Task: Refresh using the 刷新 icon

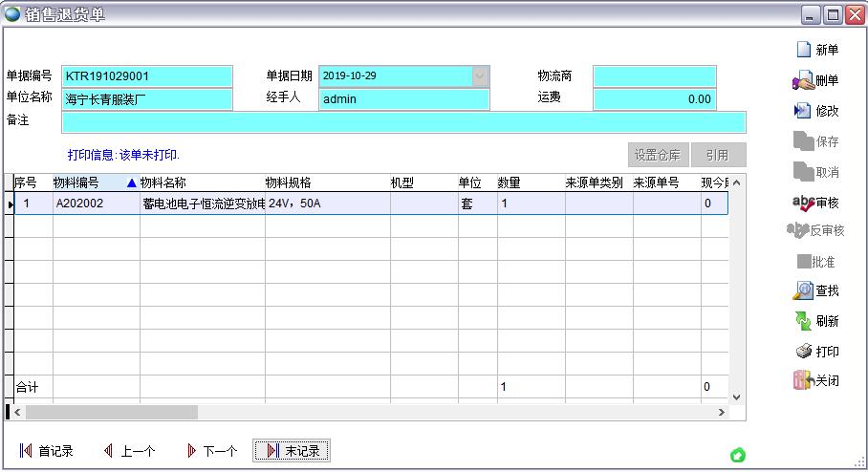Action: pyautogui.click(x=803, y=321)
